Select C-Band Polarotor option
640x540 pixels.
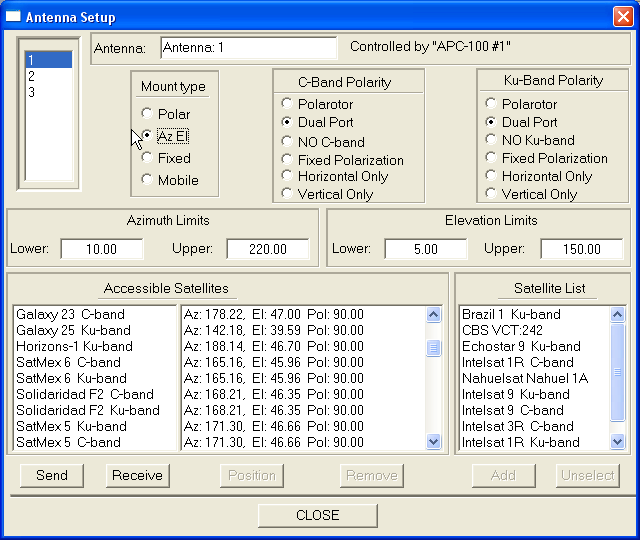click(x=288, y=104)
